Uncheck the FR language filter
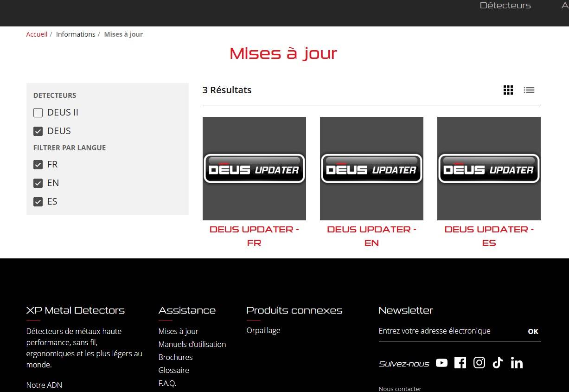569x392 pixels. [38, 165]
